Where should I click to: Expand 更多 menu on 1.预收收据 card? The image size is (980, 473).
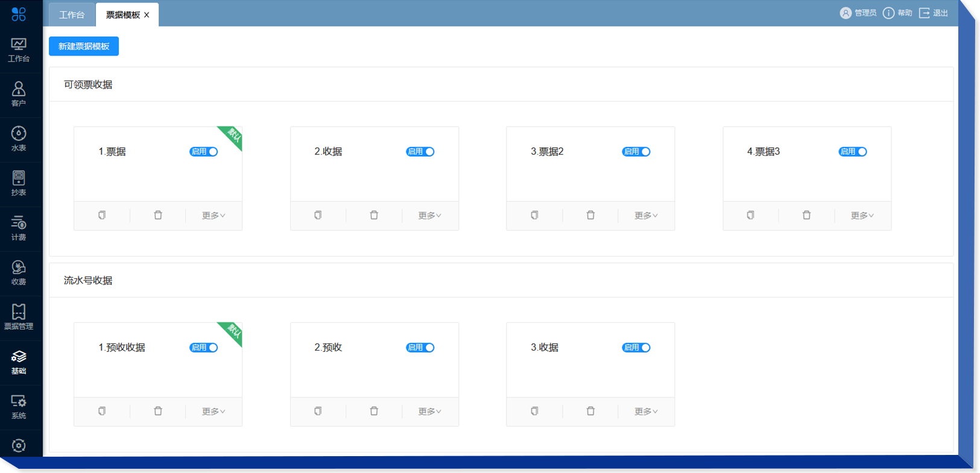click(x=213, y=412)
